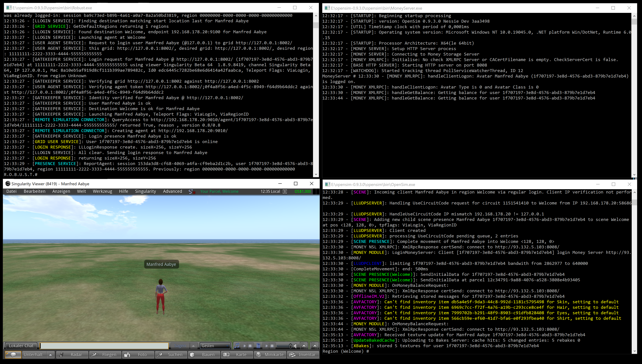Toggle the chat bubble bar button
This screenshot has height=364, width=642.
point(13,355)
